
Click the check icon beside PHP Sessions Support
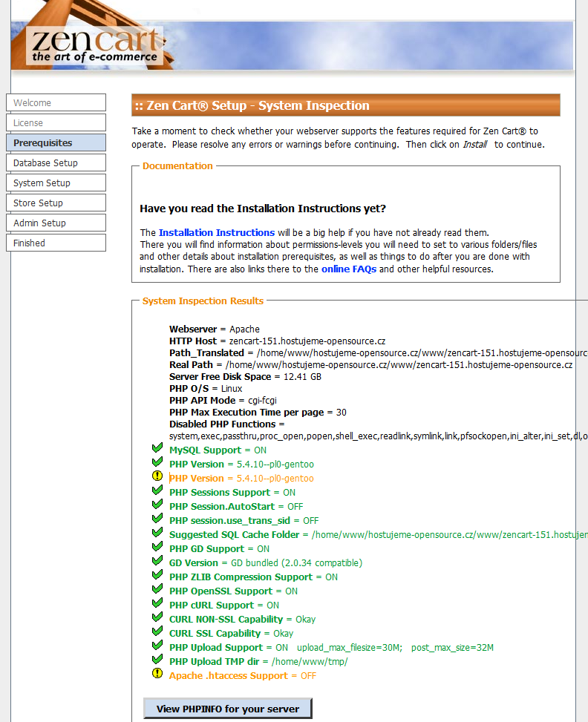pyautogui.click(x=157, y=490)
